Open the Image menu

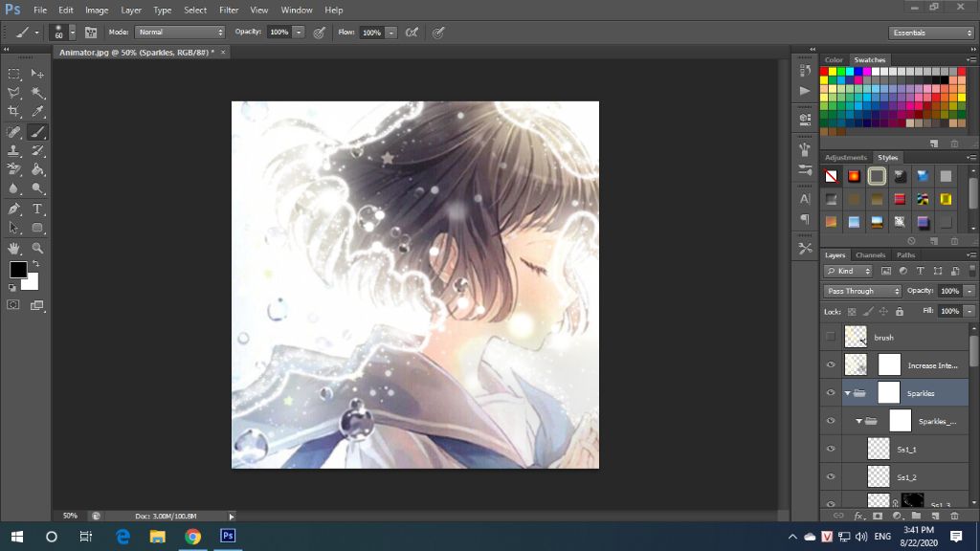[97, 10]
